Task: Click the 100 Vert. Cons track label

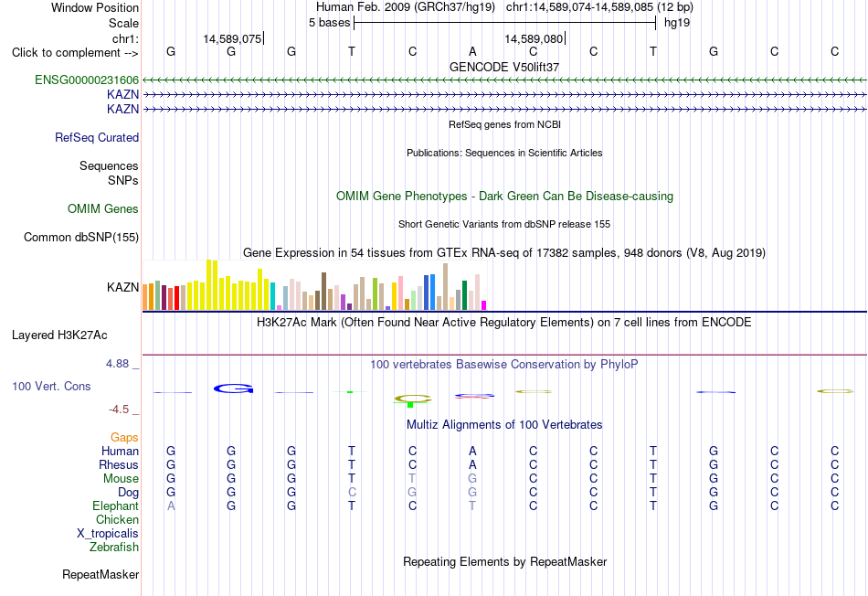Action: point(51,386)
